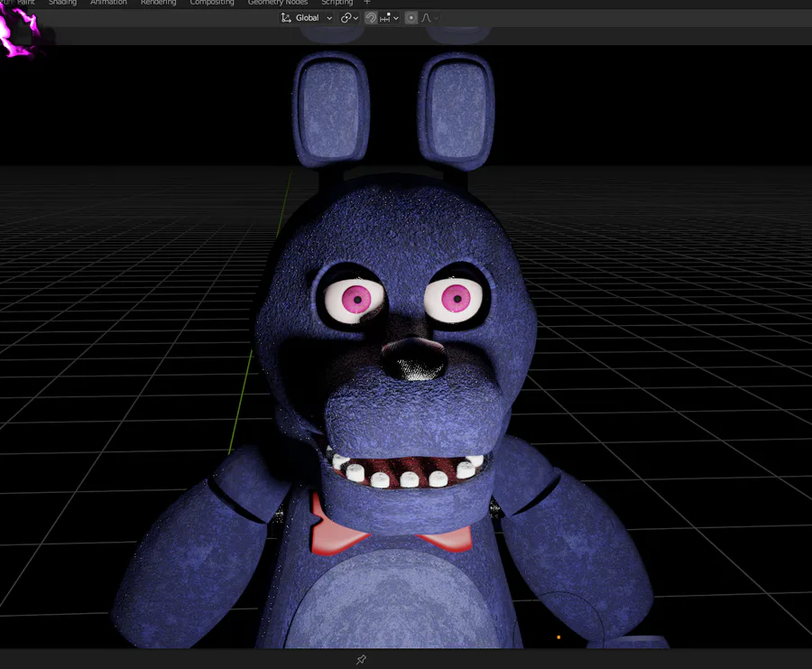Click the pin icon at bottom

tap(361, 660)
